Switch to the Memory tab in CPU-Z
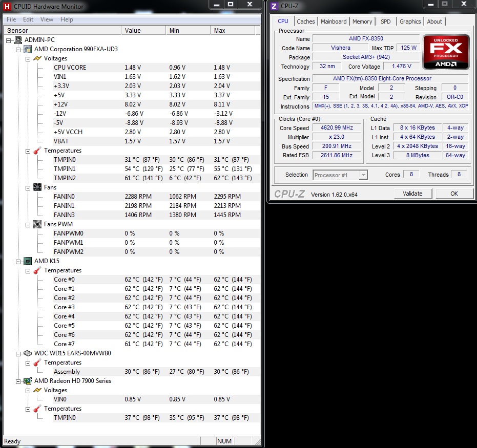The height and width of the screenshot is (448, 477). point(362,22)
